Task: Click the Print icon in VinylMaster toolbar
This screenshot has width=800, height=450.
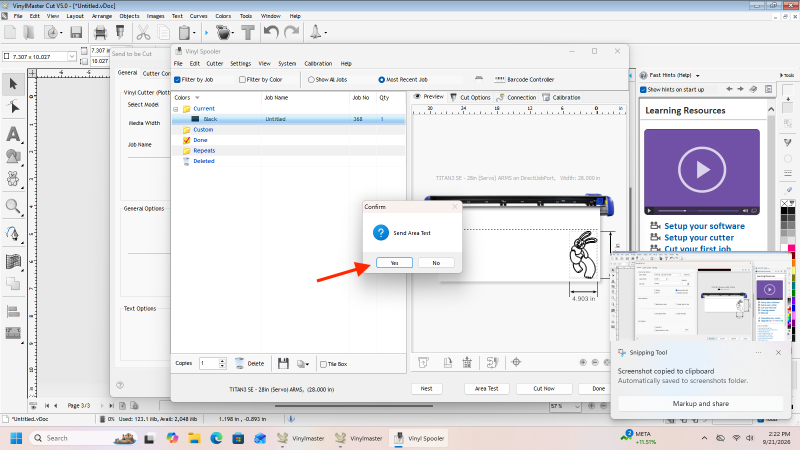Action: click(101, 33)
